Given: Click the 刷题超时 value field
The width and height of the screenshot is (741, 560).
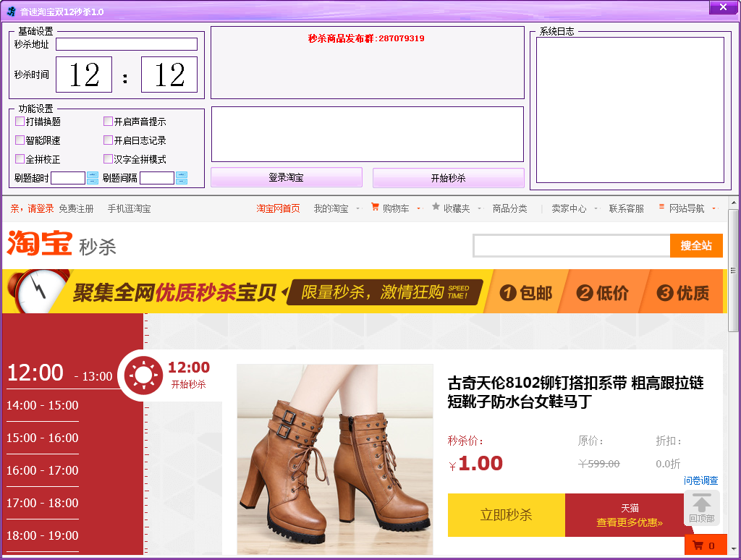Looking at the screenshot, I should coord(68,178).
